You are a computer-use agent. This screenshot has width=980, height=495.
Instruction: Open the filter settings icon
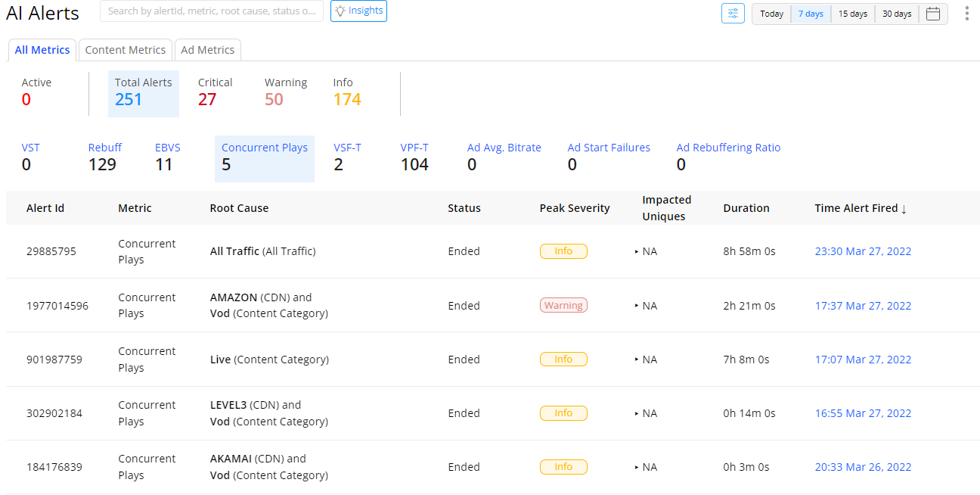[733, 14]
